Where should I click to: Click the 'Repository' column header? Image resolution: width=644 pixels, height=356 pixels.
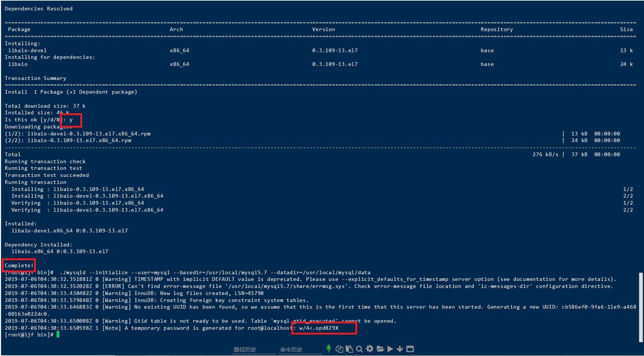click(497, 29)
